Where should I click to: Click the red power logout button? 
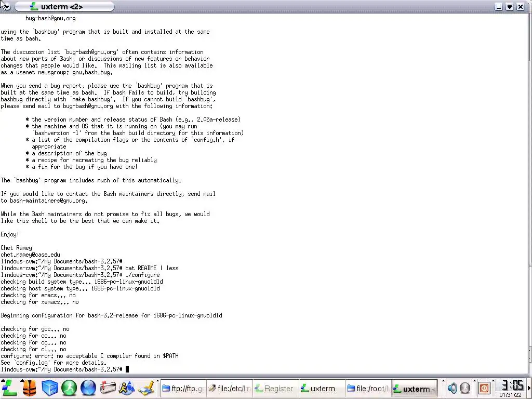click(484, 388)
